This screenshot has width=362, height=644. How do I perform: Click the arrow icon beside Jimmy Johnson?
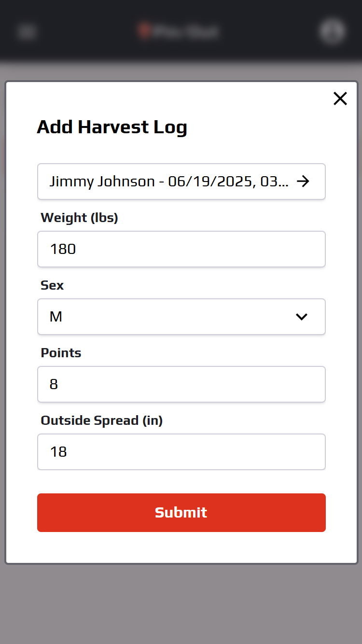tap(303, 182)
